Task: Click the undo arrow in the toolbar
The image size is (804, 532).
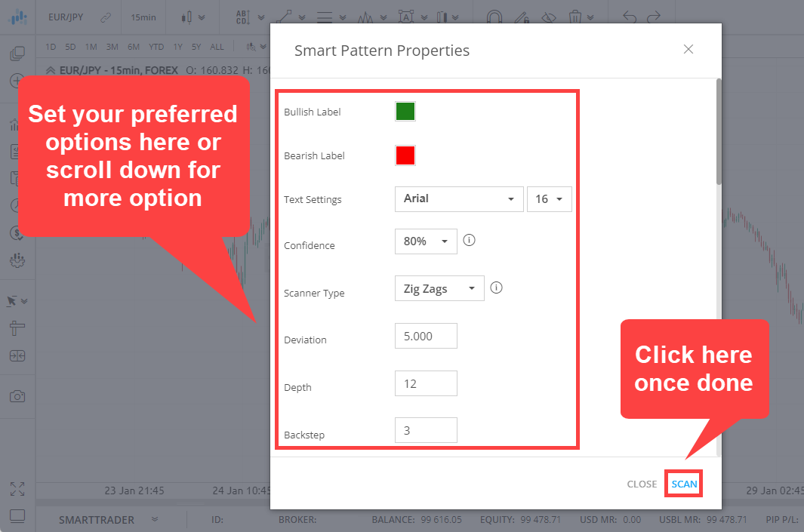Action: (630, 17)
